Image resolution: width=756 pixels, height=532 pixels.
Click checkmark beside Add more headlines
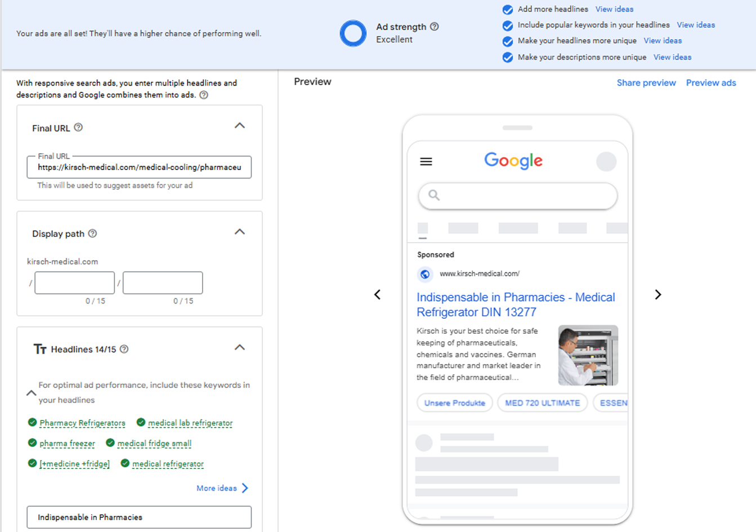[507, 10]
